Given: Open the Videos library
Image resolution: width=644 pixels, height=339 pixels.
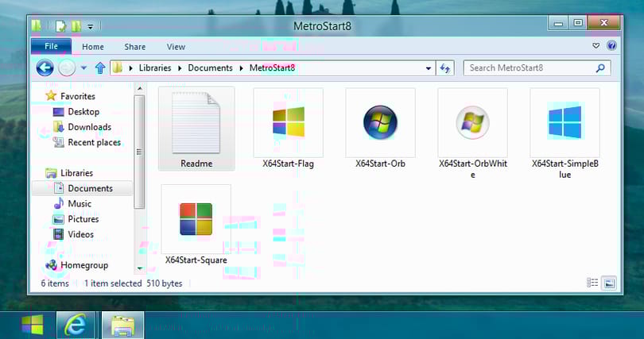Looking at the screenshot, I should (80, 234).
